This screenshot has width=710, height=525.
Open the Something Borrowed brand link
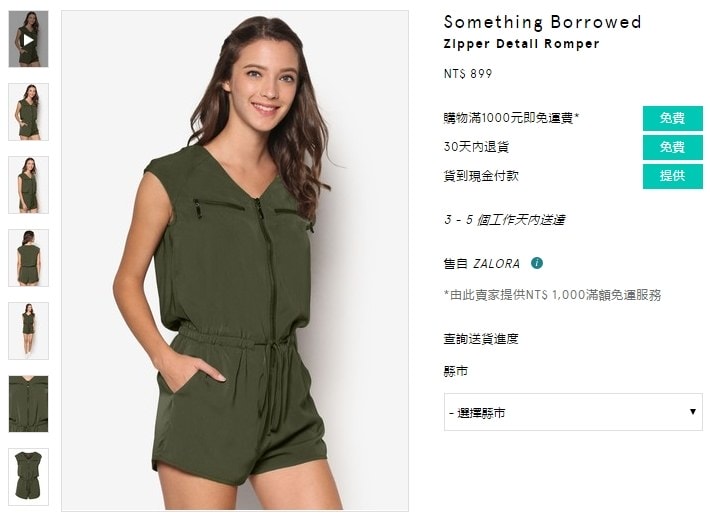point(542,22)
